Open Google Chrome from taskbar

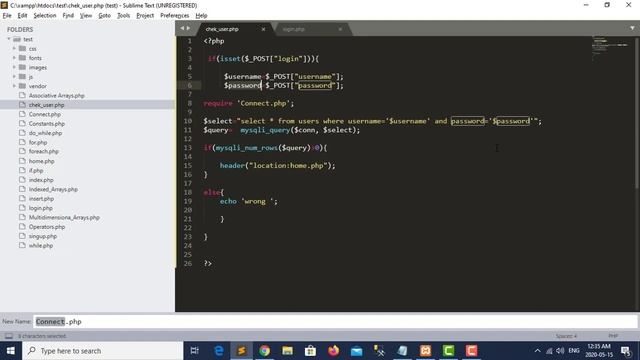tap(264, 351)
